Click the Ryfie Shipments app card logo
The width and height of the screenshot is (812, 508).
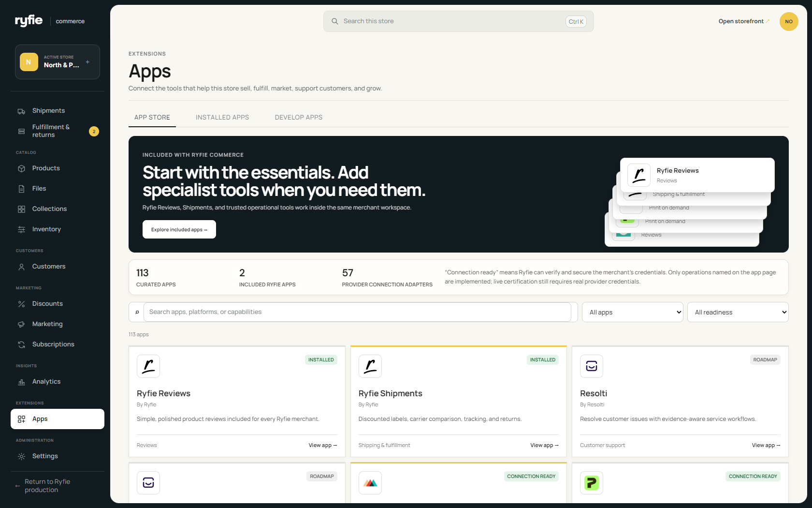coord(370,366)
